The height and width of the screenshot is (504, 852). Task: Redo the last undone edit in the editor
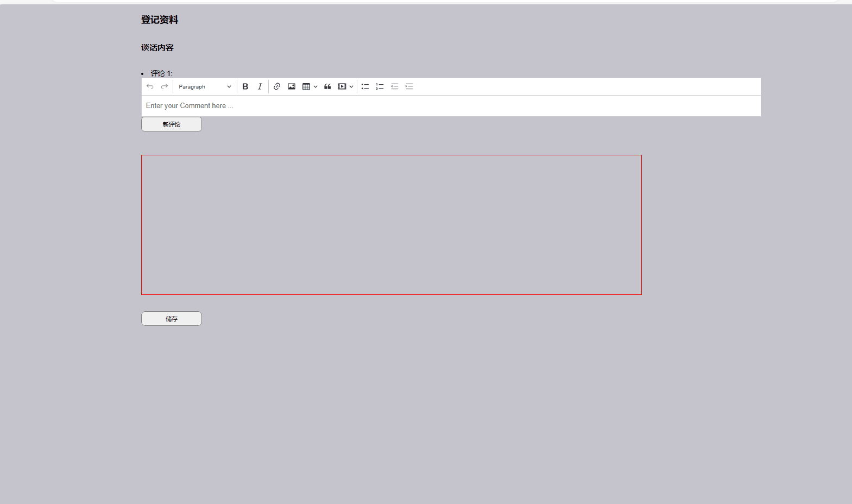pos(164,86)
